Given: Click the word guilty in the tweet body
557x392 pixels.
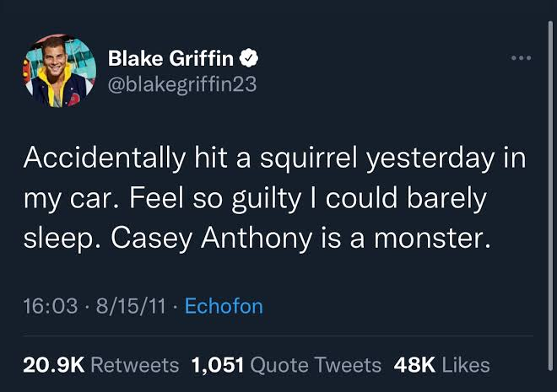Looking at the screenshot, I should click(267, 199).
